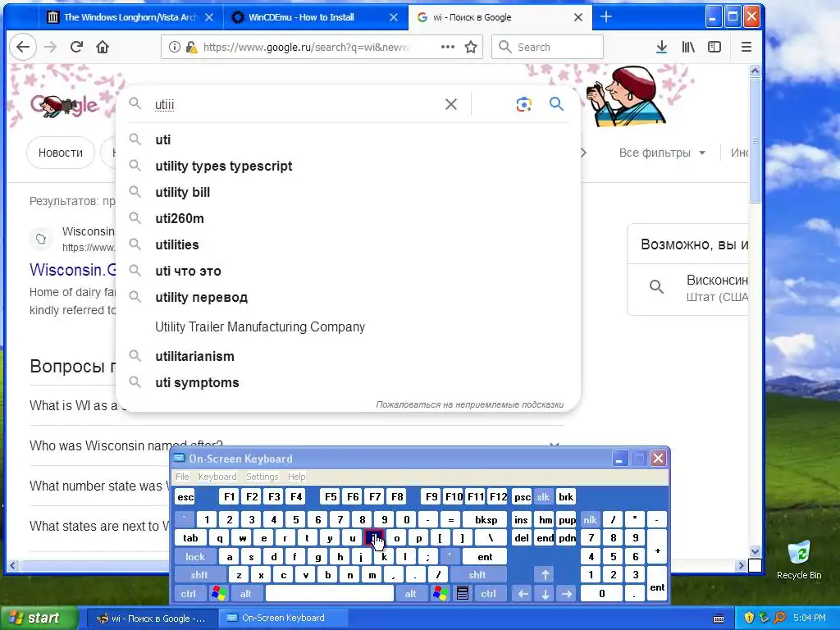Choose suggestion 'uti260m'
Image resolution: width=840 pixels, height=630 pixels.
point(348,218)
